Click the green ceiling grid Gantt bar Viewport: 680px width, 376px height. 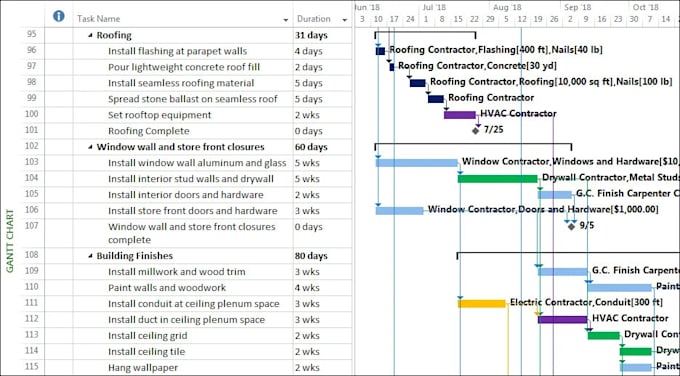[x=604, y=336]
